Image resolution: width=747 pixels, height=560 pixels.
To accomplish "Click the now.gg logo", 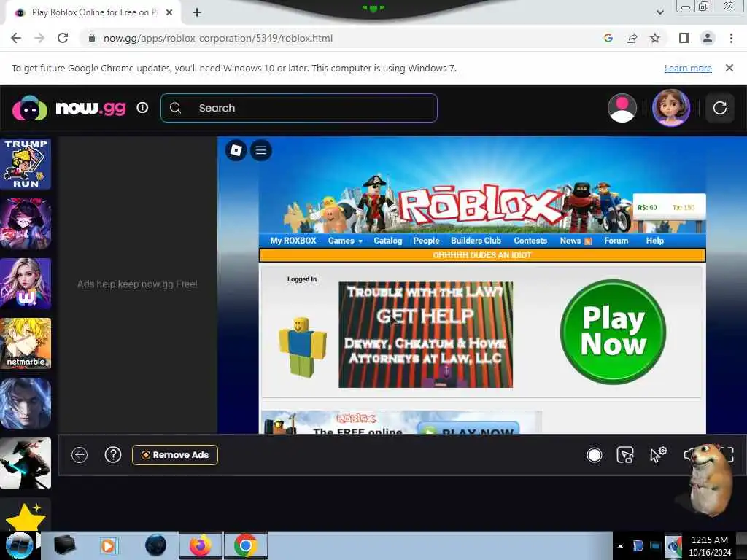I will click(x=69, y=108).
